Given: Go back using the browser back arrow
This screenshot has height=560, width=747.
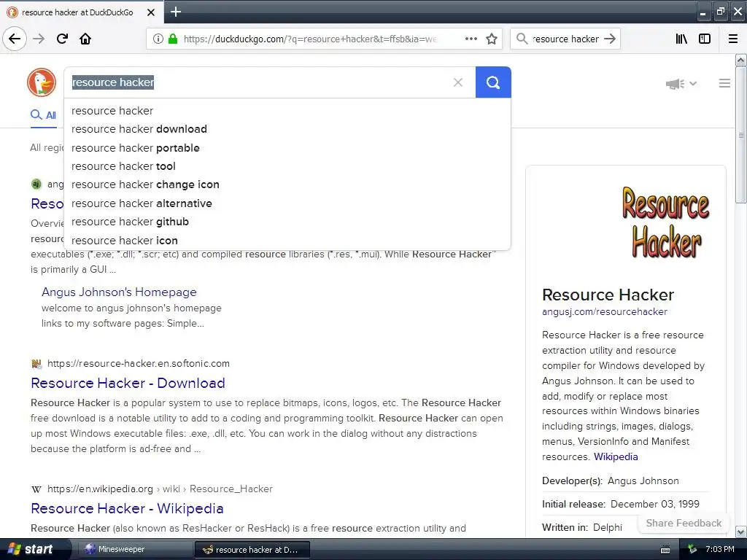Looking at the screenshot, I should [x=15, y=39].
